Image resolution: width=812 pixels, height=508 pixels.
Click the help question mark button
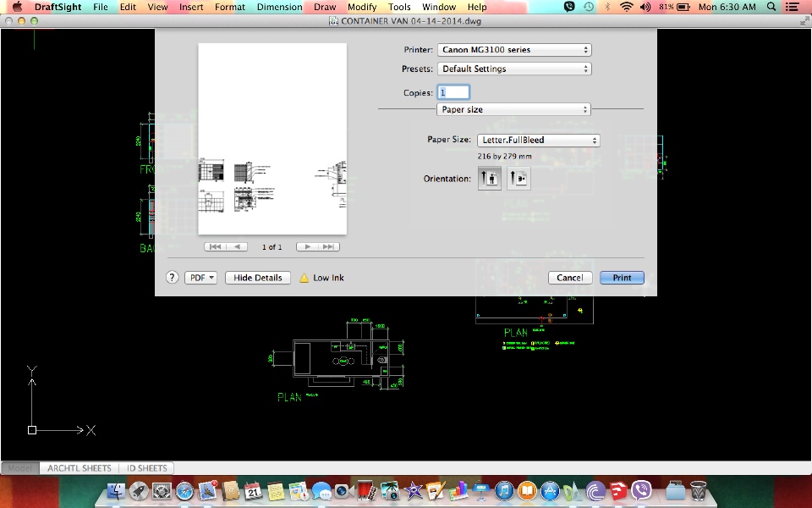[x=173, y=278]
